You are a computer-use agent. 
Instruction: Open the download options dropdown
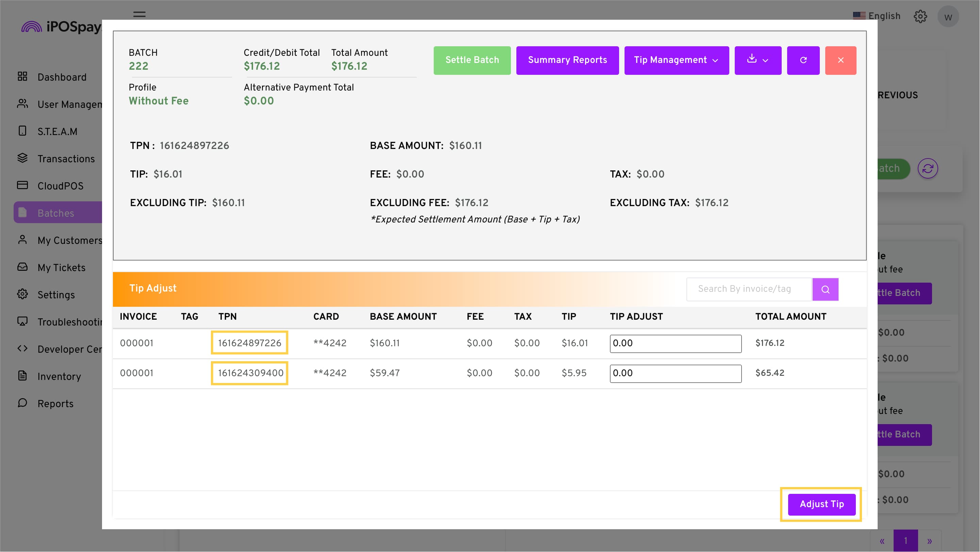[x=758, y=61]
